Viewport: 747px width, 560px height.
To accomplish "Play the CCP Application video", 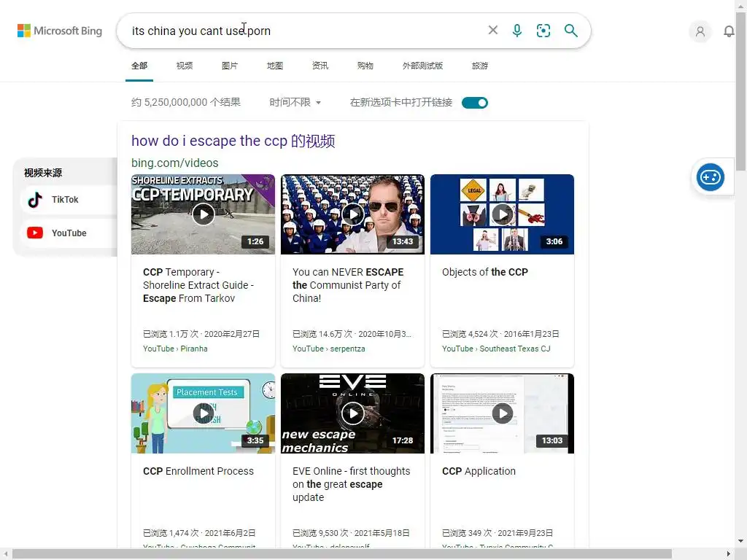I will pos(502,413).
